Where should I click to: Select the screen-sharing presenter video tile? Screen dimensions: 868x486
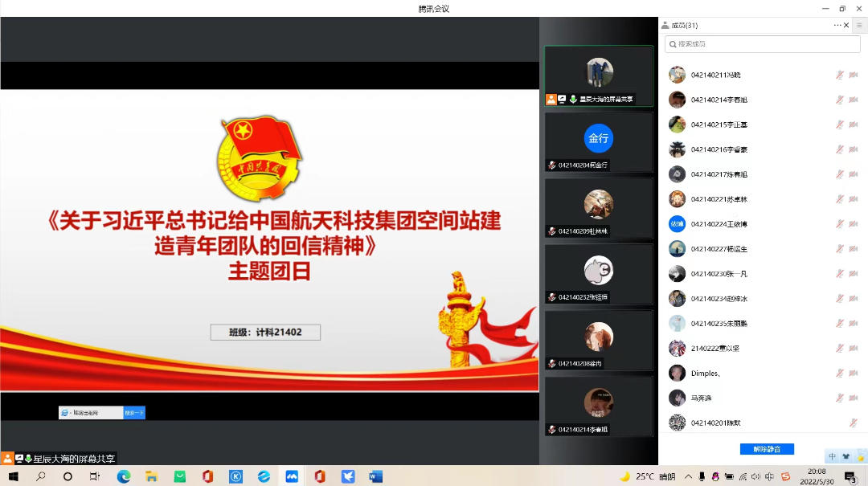click(599, 76)
